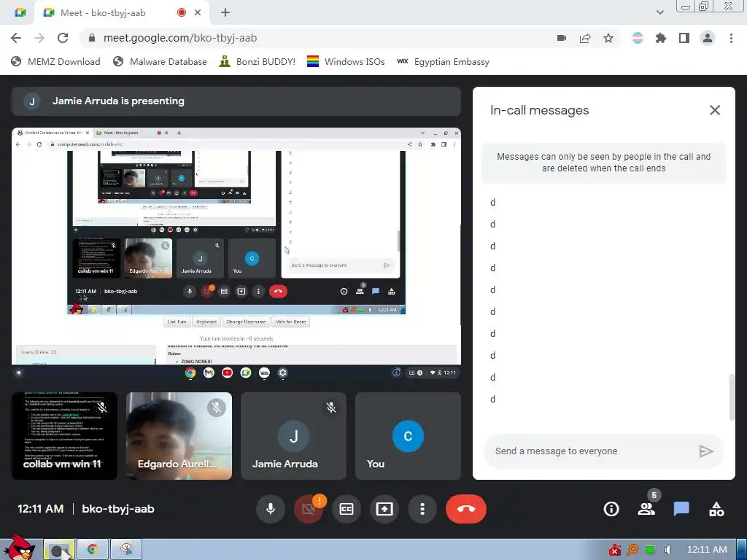Click the browser forward arrow
This screenshot has height=560, width=747.
point(39,38)
